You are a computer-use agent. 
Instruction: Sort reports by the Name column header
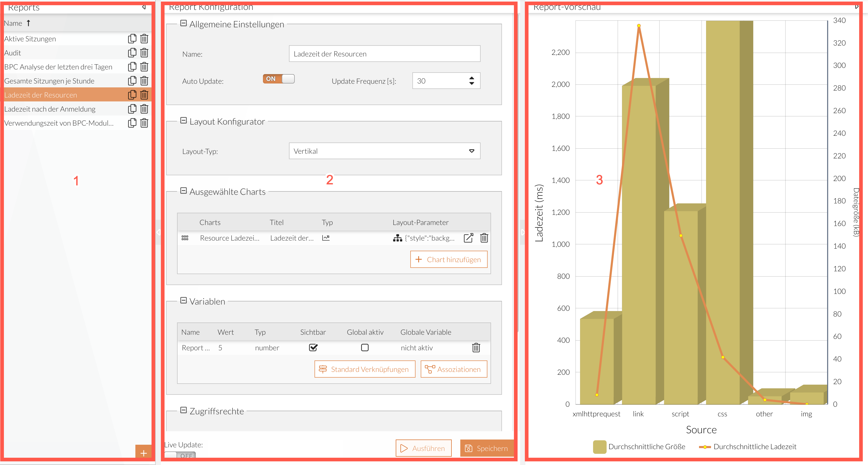[x=14, y=23]
